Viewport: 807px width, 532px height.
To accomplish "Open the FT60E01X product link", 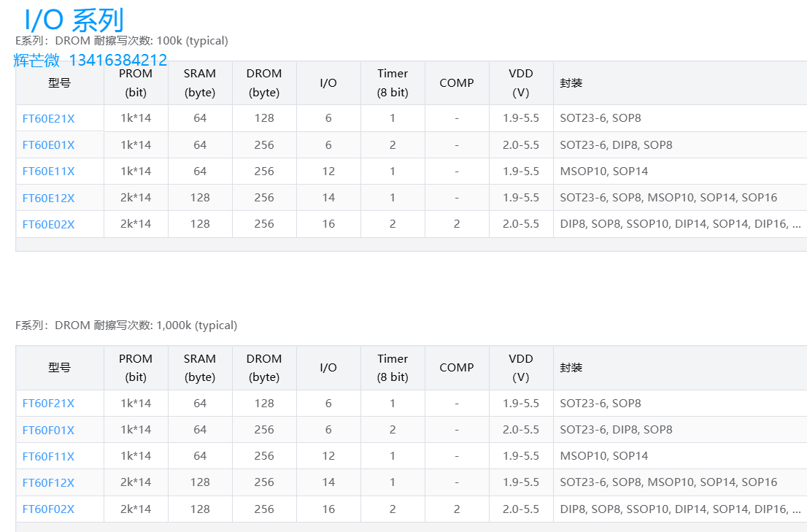I will 48,145.
